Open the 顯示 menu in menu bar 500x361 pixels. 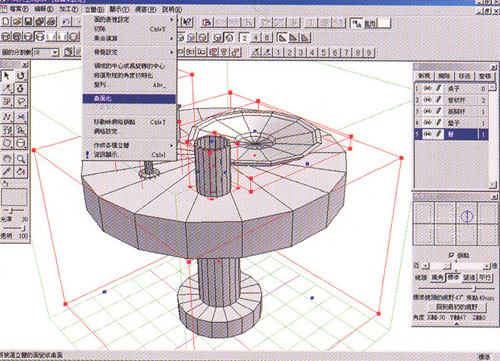coord(120,9)
